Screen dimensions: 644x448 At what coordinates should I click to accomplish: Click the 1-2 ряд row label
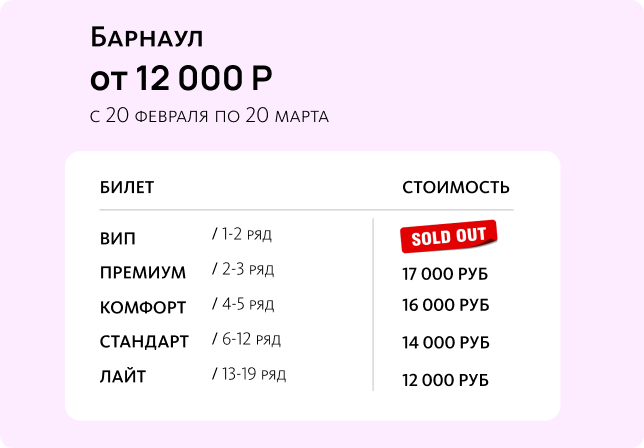tap(242, 234)
